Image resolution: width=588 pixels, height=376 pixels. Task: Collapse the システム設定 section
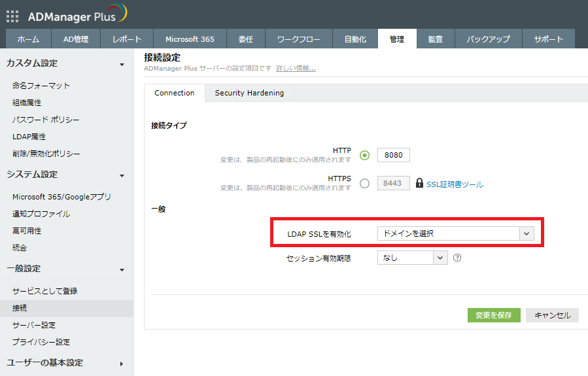pyautogui.click(x=122, y=175)
